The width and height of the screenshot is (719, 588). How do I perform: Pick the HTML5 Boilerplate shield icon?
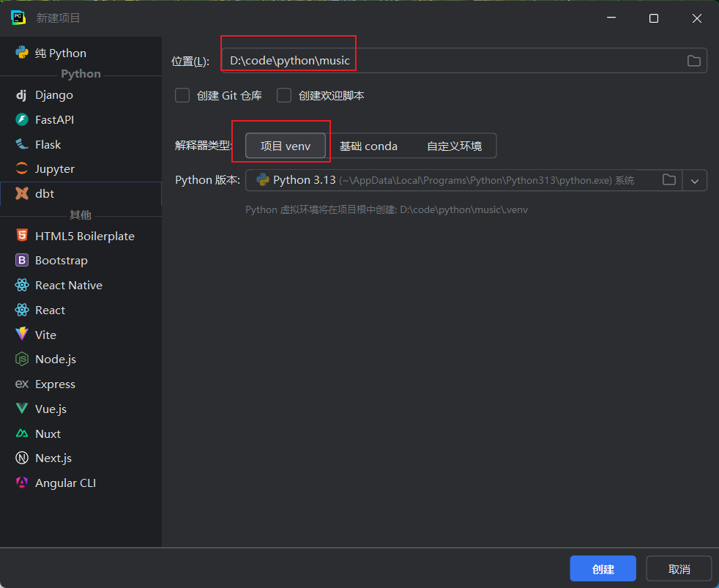[x=21, y=236]
